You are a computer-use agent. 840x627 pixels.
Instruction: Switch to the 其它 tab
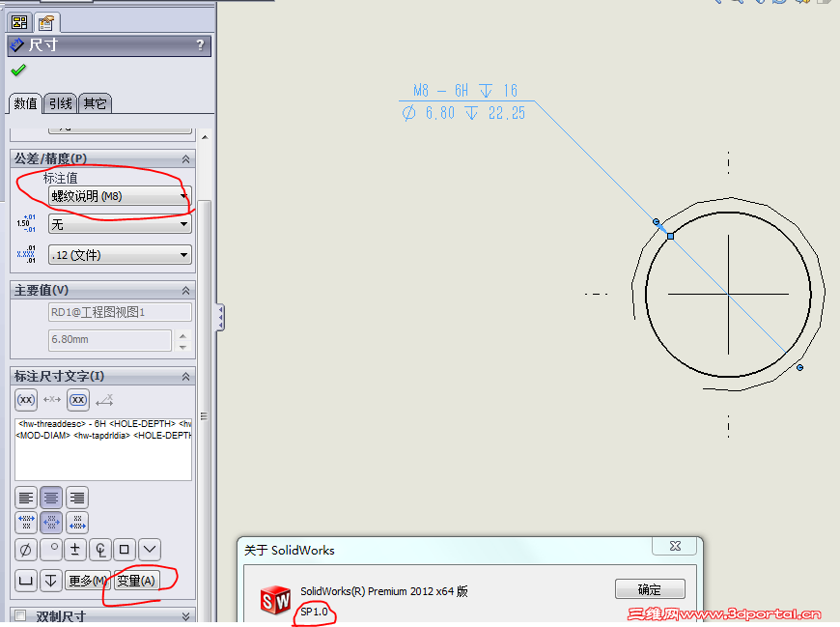point(95,103)
